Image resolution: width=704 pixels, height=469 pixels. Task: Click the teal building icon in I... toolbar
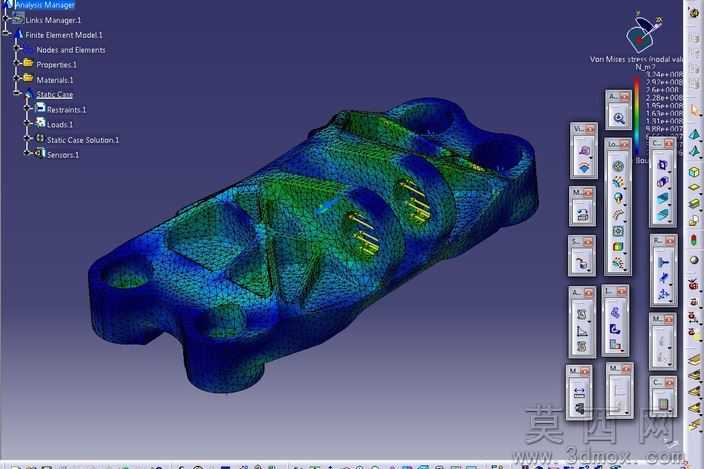click(x=615, y=344)
